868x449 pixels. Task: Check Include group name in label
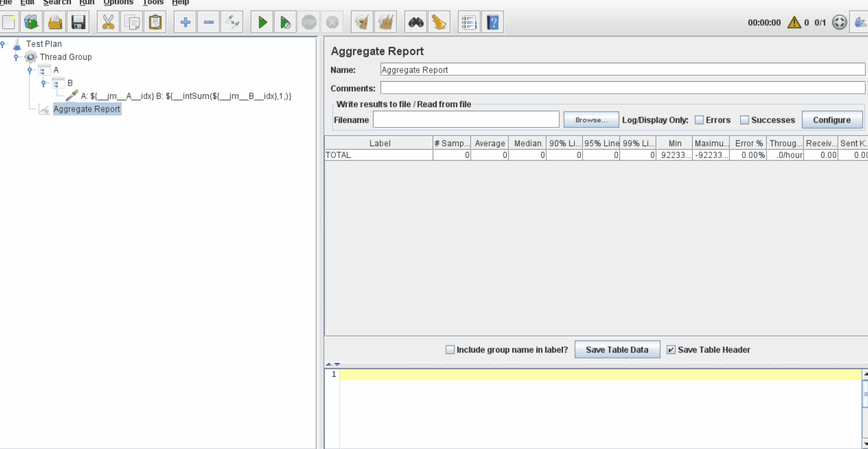pos(450,349)
